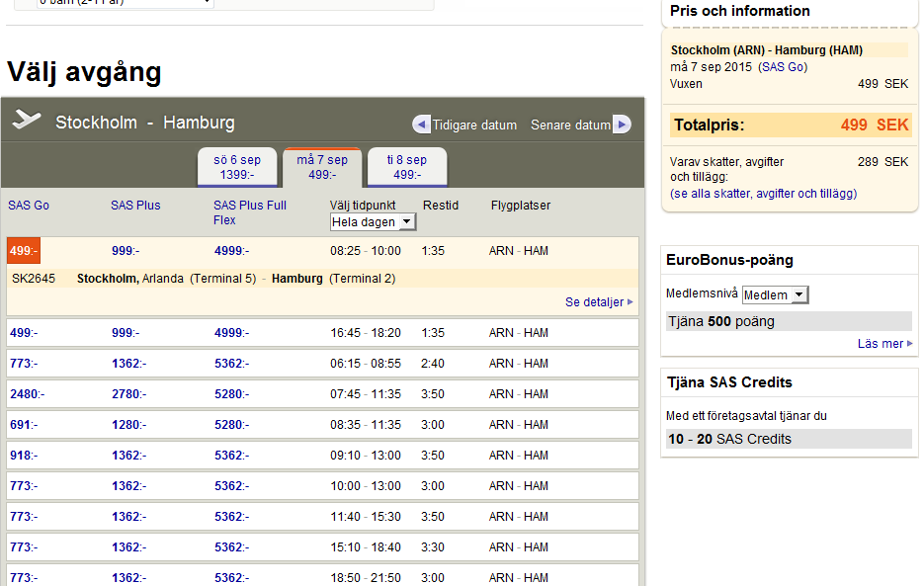Select the 773:- SAS Go fare at 15:10
The width and height of the screenshot is (924, 586).
(x=24, y=547)
